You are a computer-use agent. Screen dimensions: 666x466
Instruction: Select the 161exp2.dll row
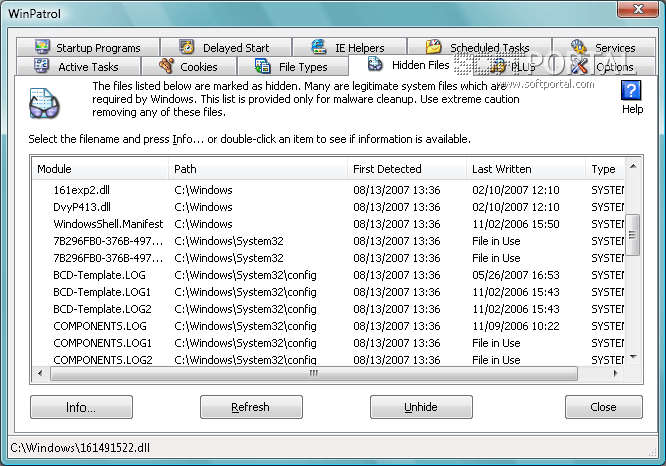328,190
